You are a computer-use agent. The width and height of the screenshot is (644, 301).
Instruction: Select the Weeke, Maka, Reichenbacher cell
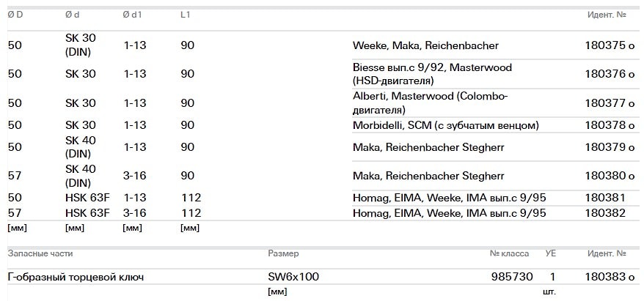click(425, 45)
